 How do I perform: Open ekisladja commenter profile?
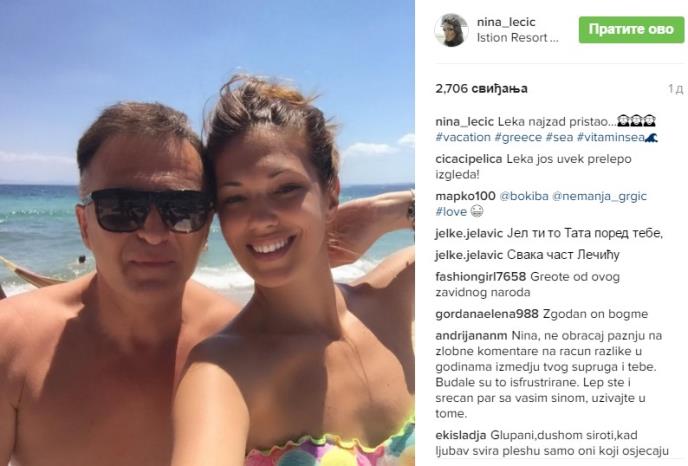[x=461, y=435]
